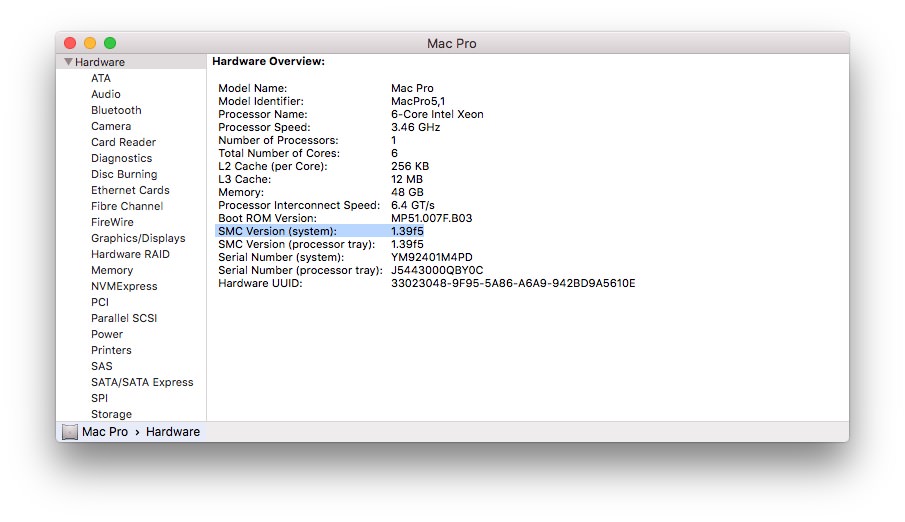Select Disc Burning in sidebar

[124, 174]
